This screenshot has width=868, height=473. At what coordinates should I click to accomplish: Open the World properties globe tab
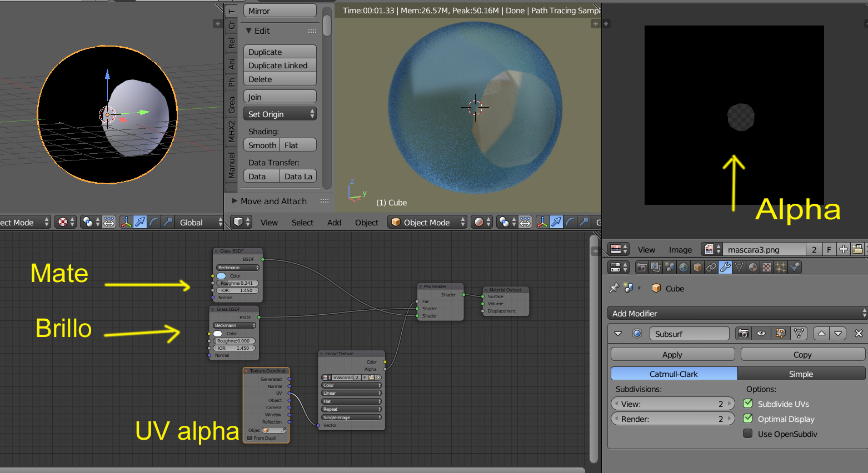tap(684, 268)
